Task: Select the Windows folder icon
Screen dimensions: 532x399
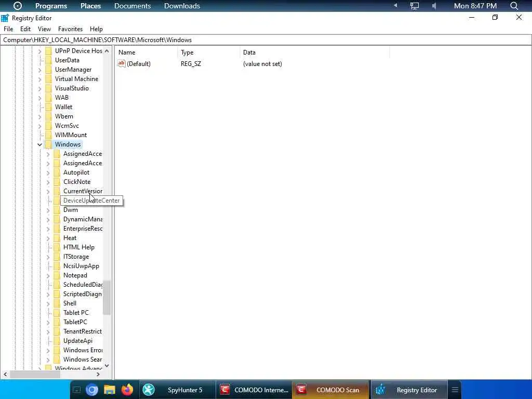Action: point(48,144)
